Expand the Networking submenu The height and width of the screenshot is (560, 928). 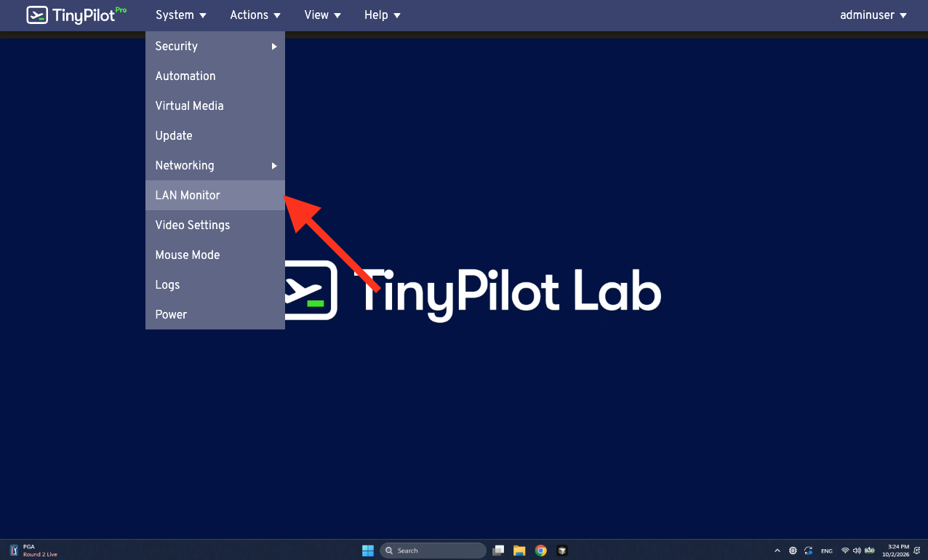pos(215,165)
